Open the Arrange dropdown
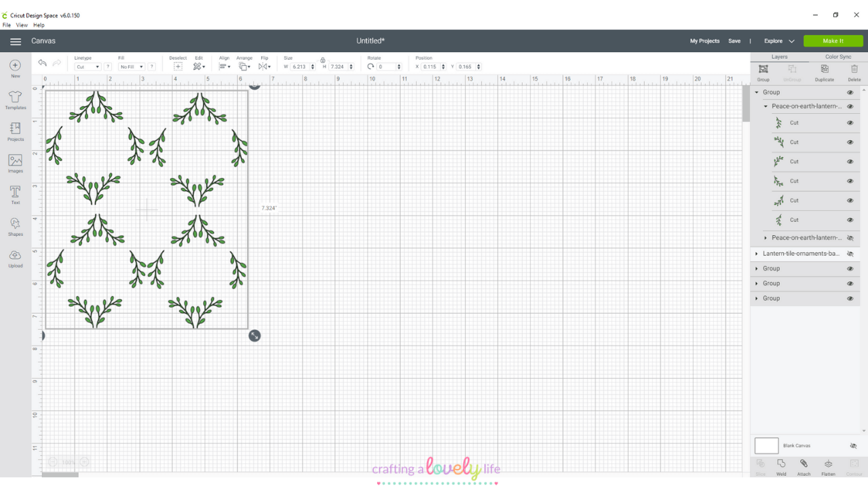 [245, 66]
